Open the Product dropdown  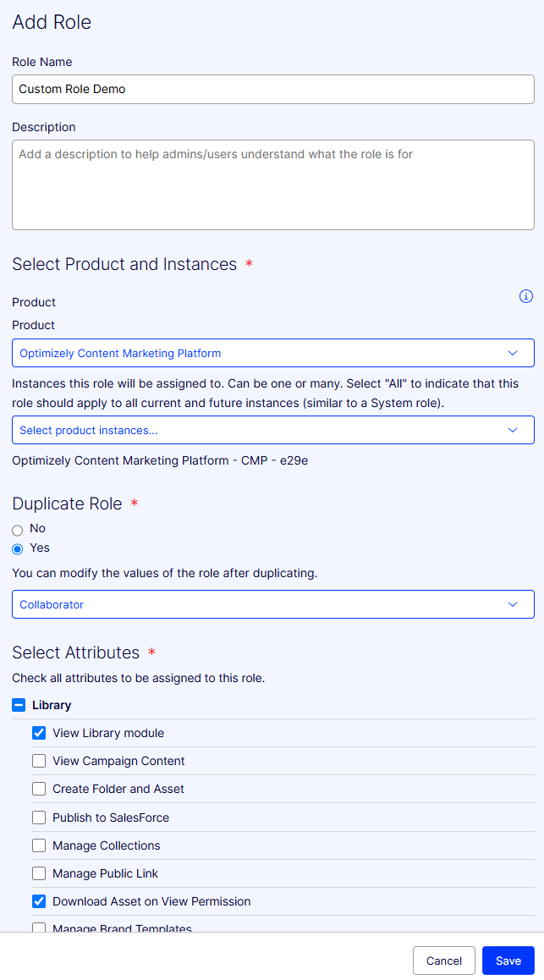(272, 353)
